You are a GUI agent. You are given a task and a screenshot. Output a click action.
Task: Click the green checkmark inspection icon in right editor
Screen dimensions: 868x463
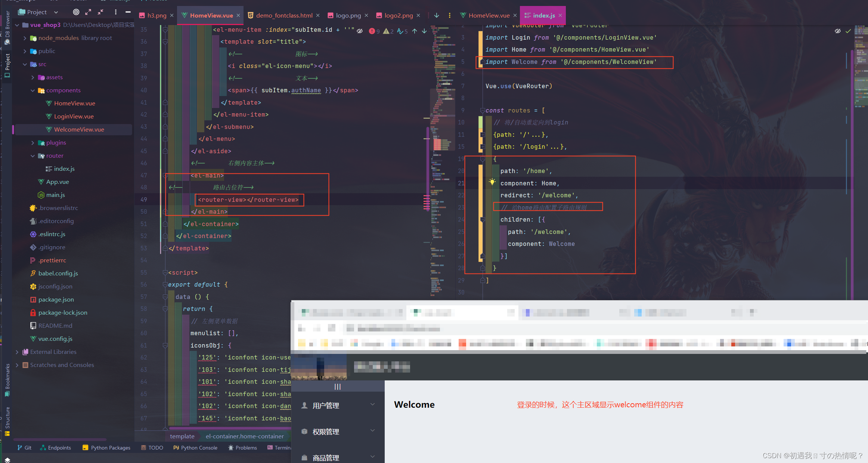(x=848, y=31)
